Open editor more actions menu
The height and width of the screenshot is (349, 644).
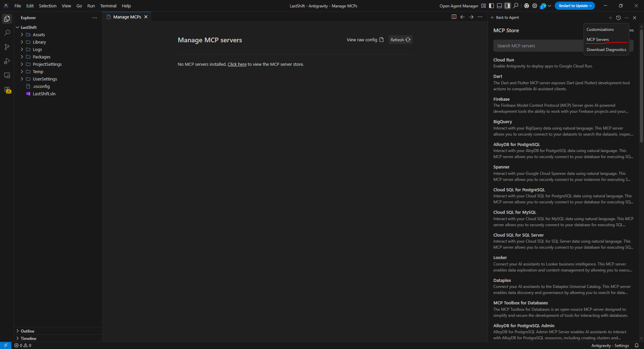coord(480,17)
